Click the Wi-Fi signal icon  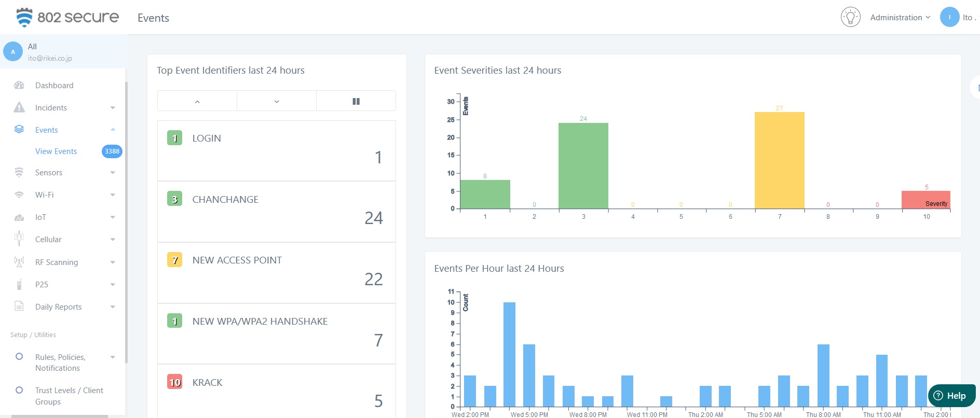click(19, 195)
